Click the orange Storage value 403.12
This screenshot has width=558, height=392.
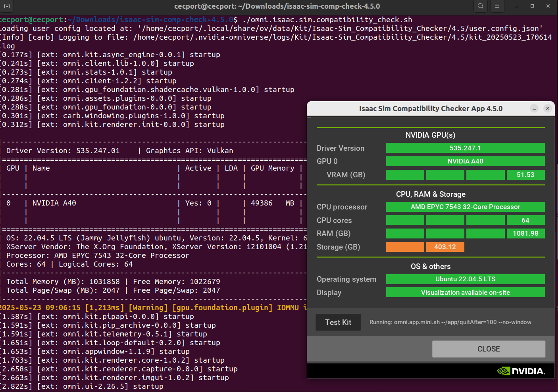pos(445,247)
